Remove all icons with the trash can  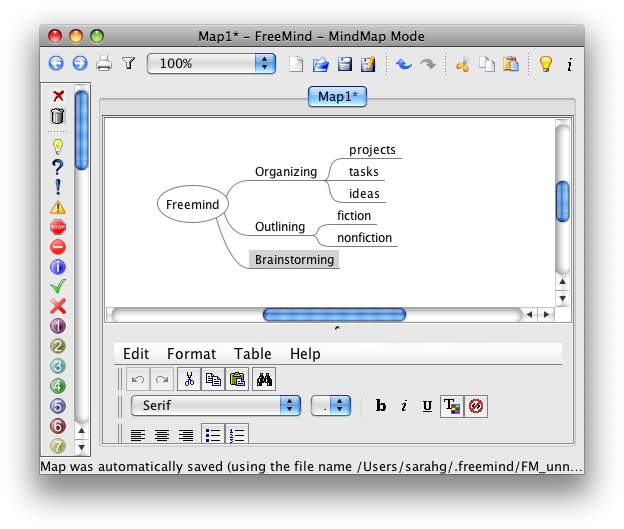pyautogui.click(x=58, y=116)
